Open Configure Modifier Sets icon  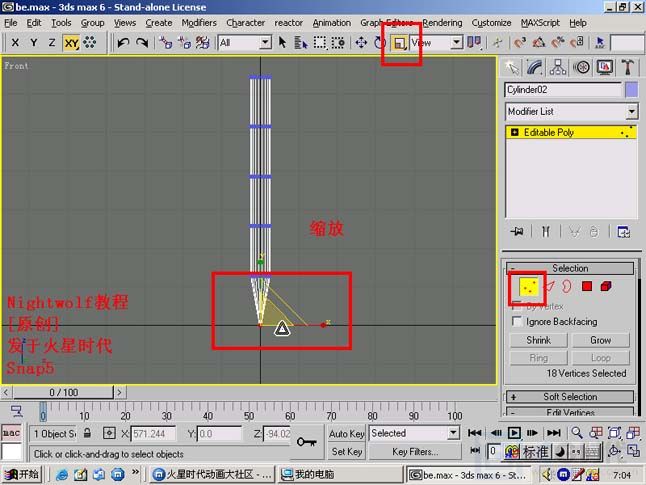[623, 232]
